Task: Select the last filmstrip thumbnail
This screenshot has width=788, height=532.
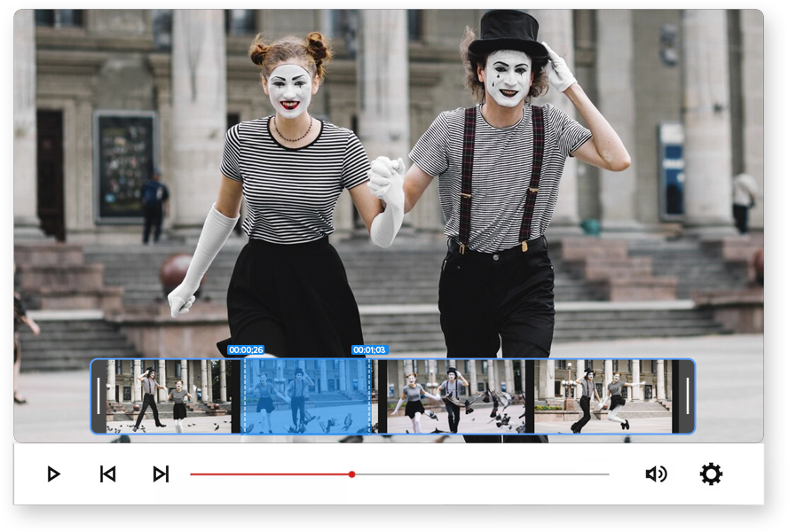Action: pyautogui.click(x=602, y=396)
